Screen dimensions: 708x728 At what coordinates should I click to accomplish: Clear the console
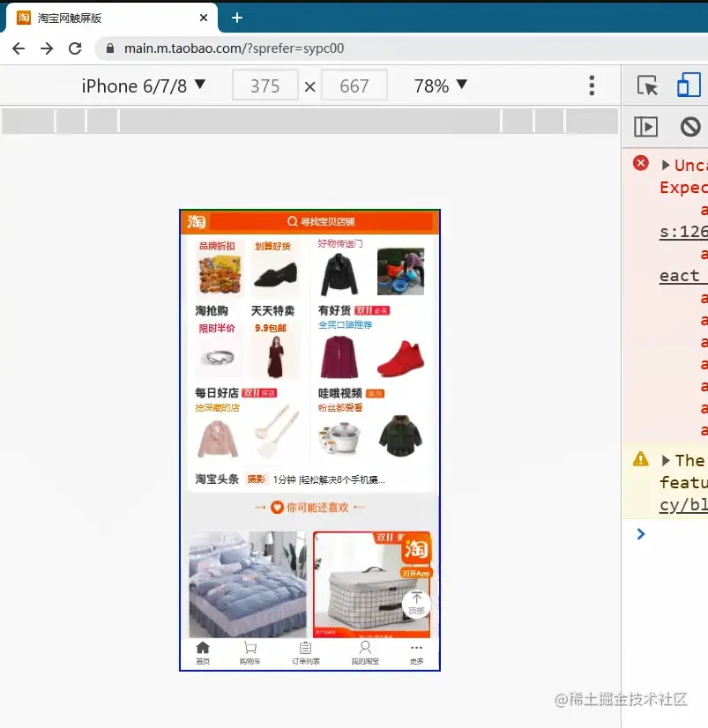pyautogui.click(x=690, y=126)
